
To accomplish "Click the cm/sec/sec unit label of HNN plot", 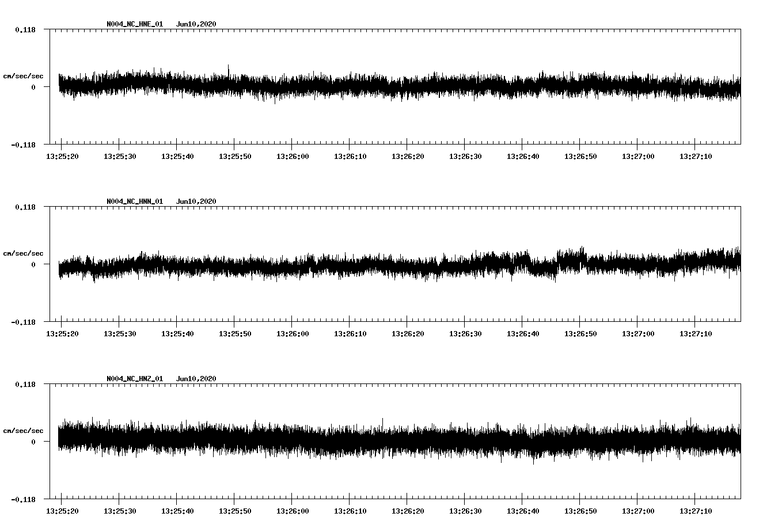I will tap(23, 253).
